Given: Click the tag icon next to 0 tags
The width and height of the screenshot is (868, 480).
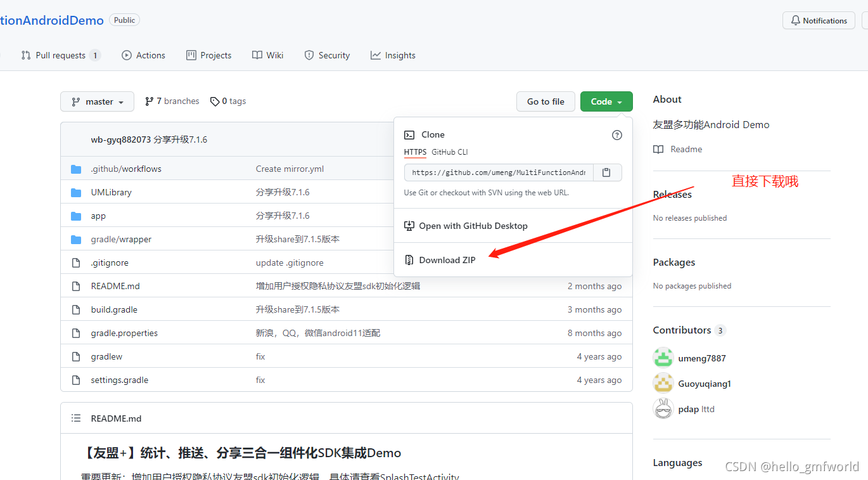Looking at the screenshot, I should (x=215, y=101).
